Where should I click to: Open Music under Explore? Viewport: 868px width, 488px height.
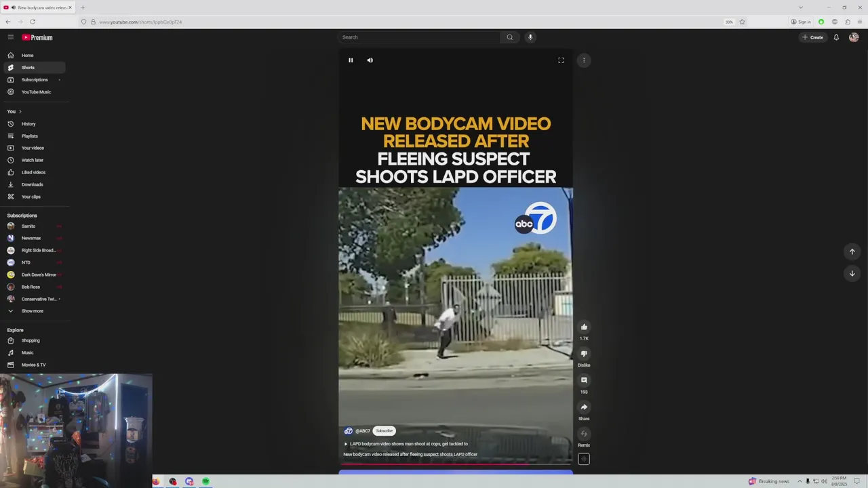tap(34, 352)
